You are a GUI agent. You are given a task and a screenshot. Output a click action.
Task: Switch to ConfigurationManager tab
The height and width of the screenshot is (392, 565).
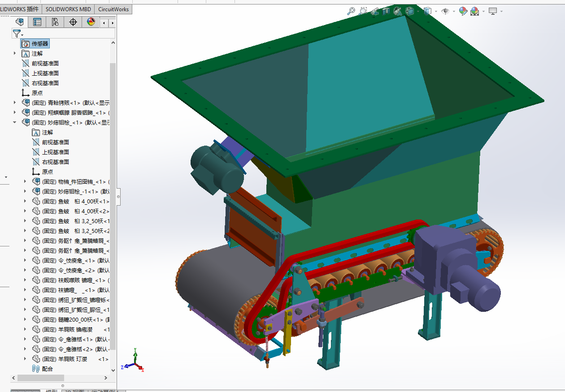pyautogui.click(x=55, y=22)
